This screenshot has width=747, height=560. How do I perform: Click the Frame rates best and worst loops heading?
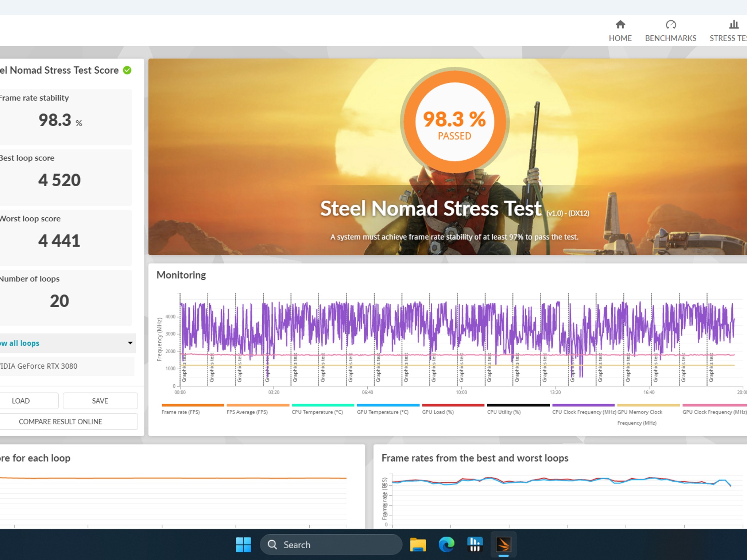(475, 458)
